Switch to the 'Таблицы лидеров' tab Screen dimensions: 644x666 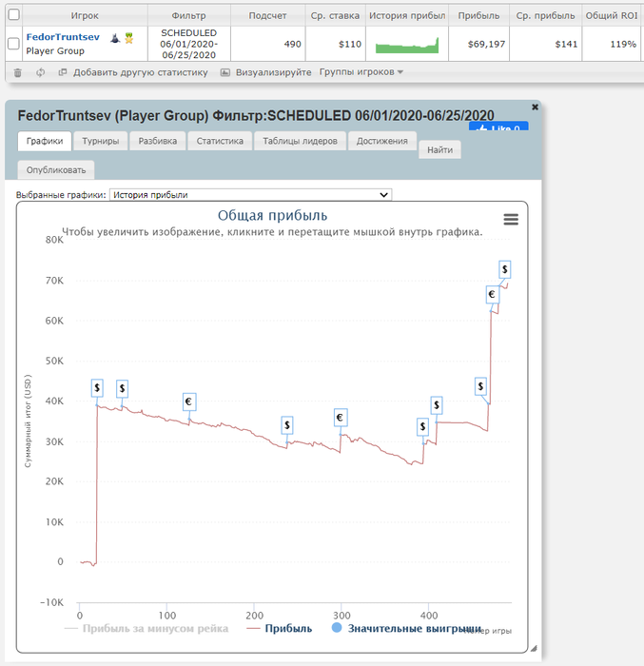click(x=300, y=141)
